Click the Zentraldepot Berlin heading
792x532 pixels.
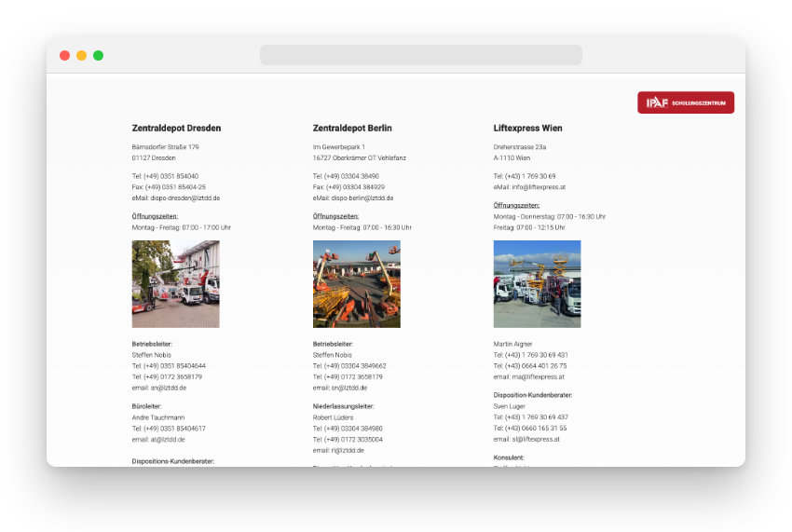pos(352,129)
